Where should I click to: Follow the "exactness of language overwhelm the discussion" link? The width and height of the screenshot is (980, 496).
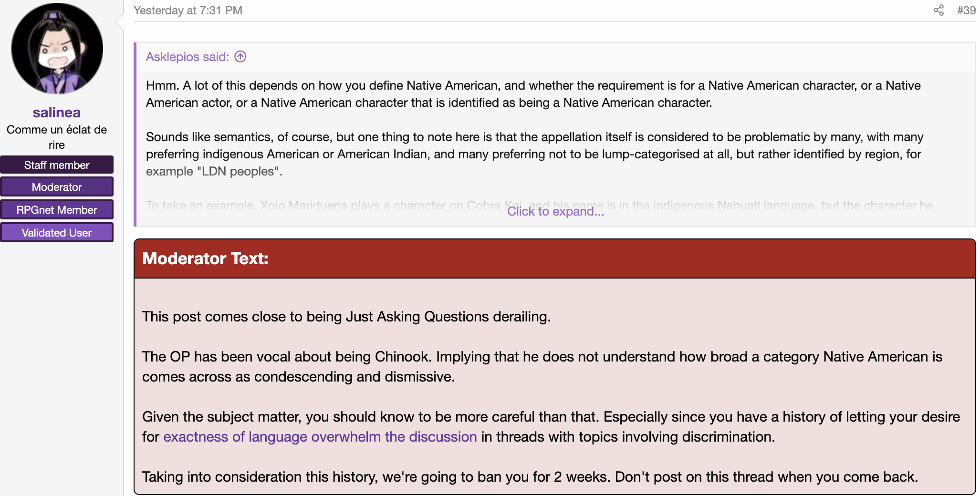point(320,437)
